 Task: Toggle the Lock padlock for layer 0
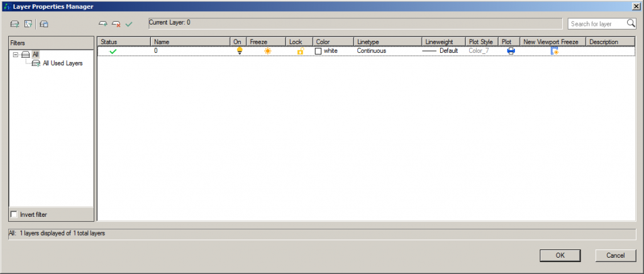click(x=300, y=52)
